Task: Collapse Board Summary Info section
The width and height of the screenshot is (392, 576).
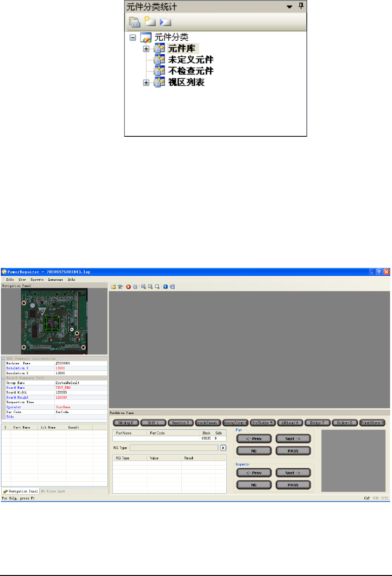Action: pos(3,378)
